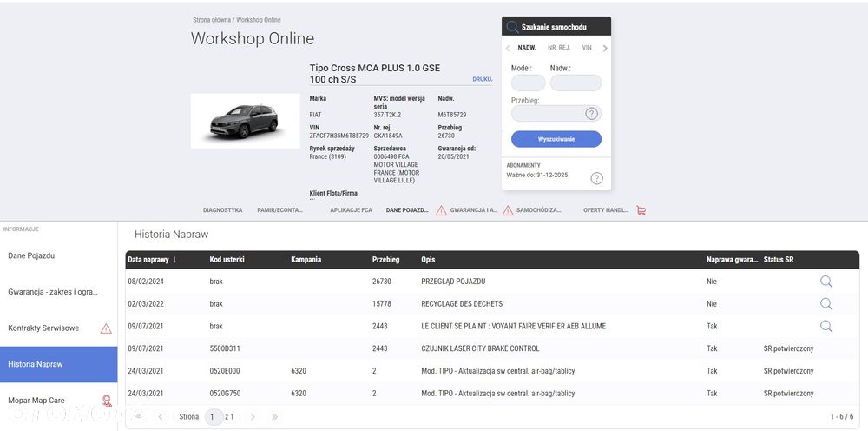
Task: Open the Oferty Handl tab
Action: point(606,210)
